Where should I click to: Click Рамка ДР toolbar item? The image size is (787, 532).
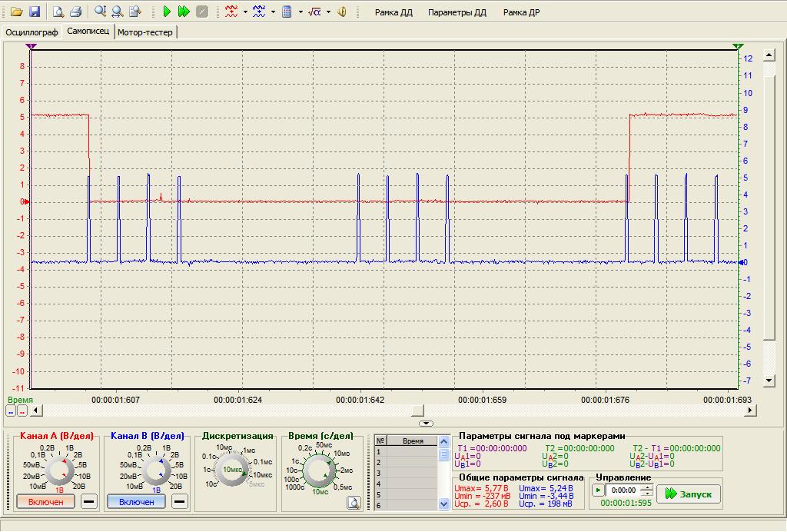tap(522, 12)
